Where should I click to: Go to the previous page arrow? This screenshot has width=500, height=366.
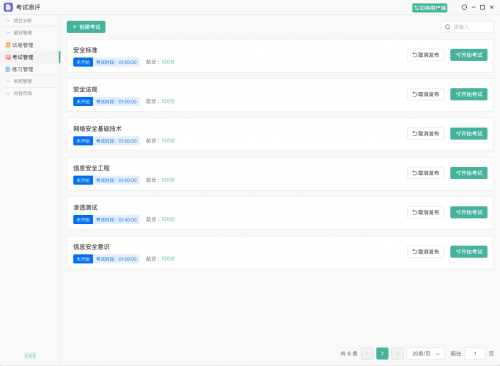coord(367,353)
